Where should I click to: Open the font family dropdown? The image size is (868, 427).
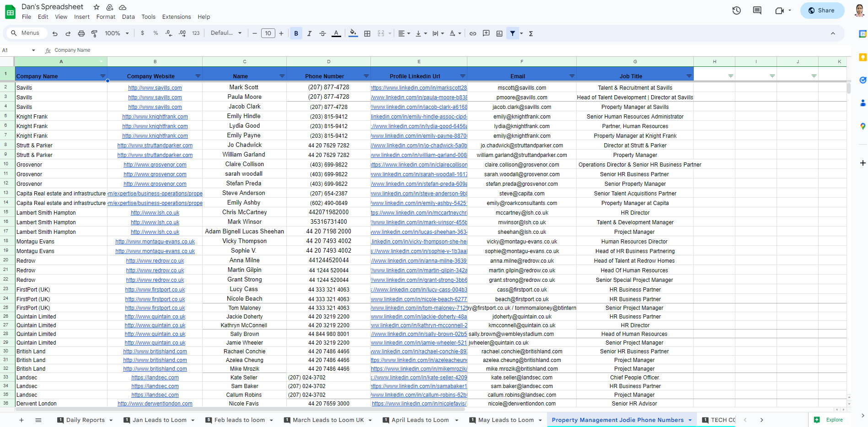226,33
